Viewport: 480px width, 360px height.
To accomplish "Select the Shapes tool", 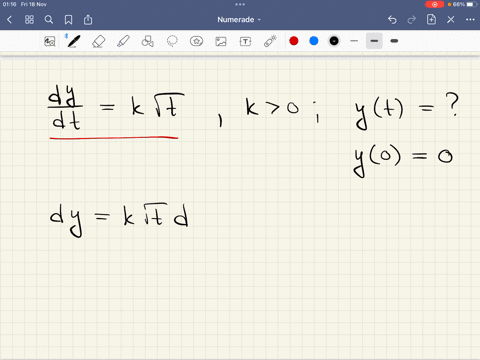I will [148, 41].
